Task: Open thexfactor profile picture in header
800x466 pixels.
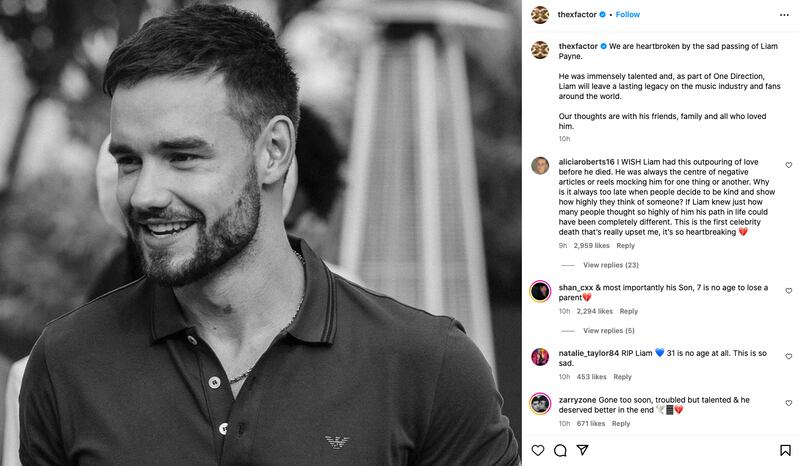Action: click(539, 14)
